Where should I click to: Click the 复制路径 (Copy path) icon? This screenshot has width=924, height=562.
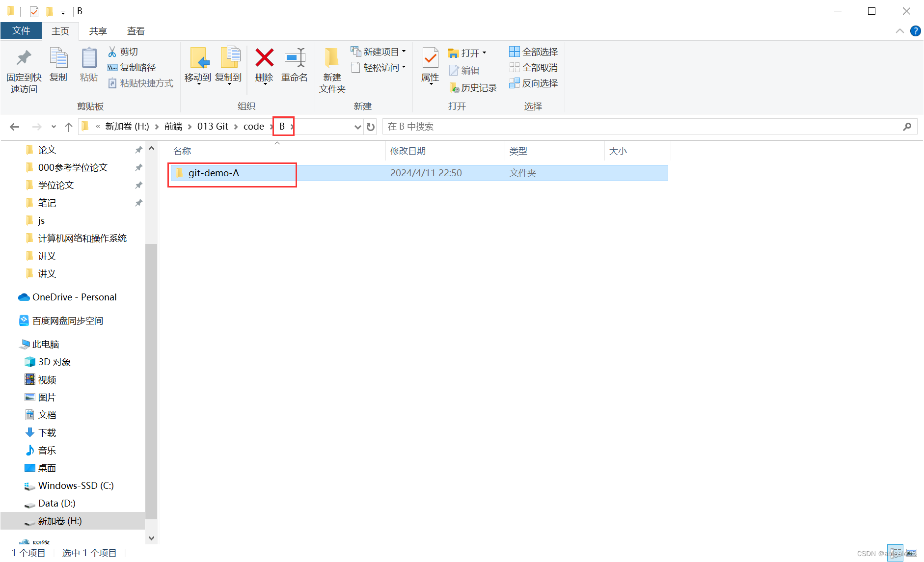tap(112, 67)
